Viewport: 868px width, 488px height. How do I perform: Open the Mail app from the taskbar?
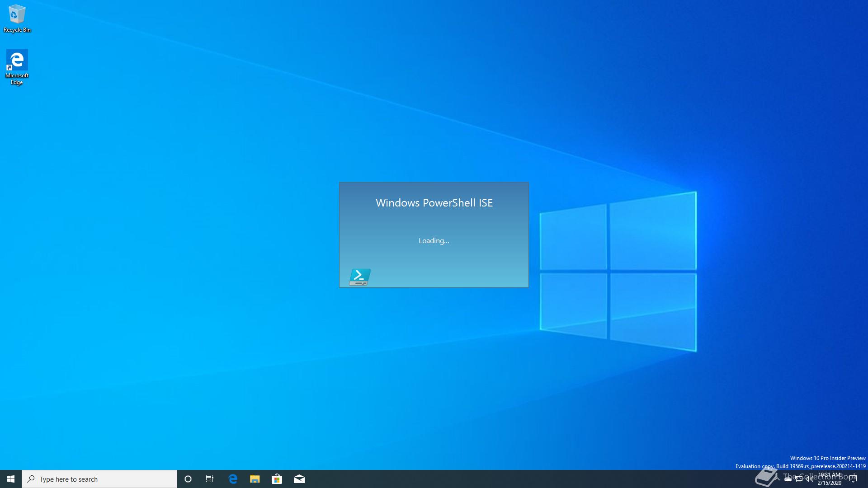click(x=299, y=479)
